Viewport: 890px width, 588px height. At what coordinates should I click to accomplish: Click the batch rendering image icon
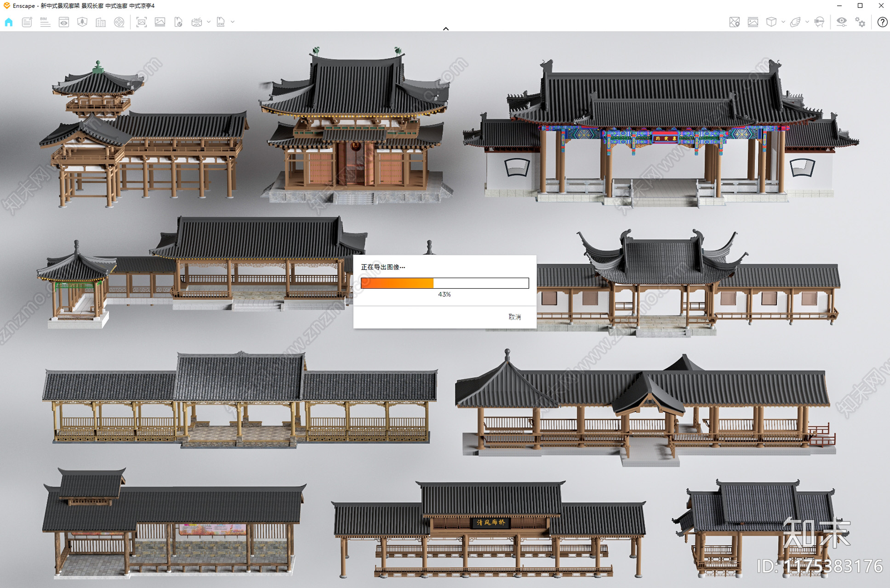tap(160, 22)
